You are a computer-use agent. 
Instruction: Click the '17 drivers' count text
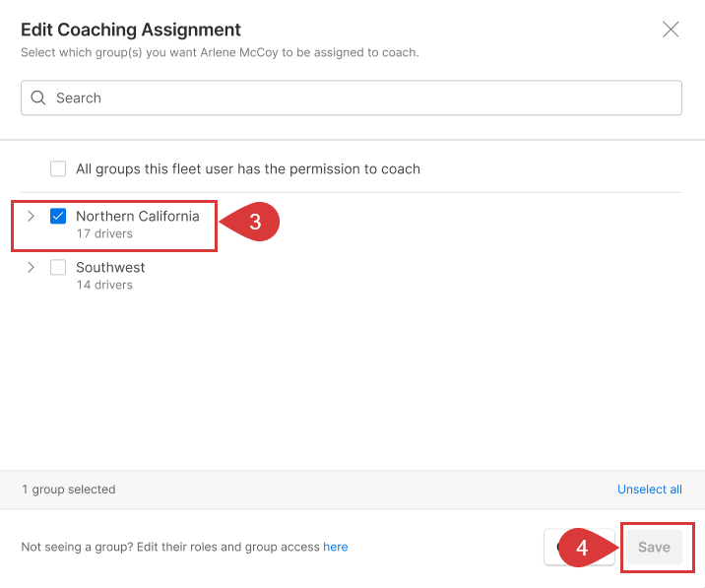click(104, 234)
